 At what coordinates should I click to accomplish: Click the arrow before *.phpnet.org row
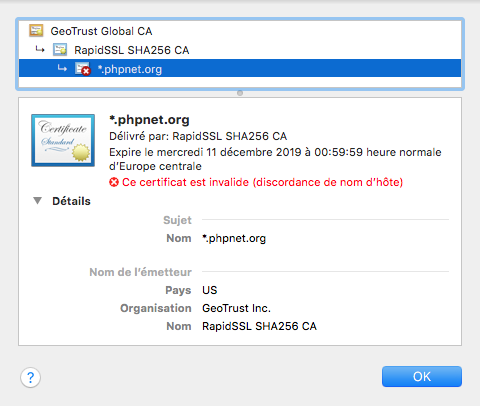click(62, 68)
